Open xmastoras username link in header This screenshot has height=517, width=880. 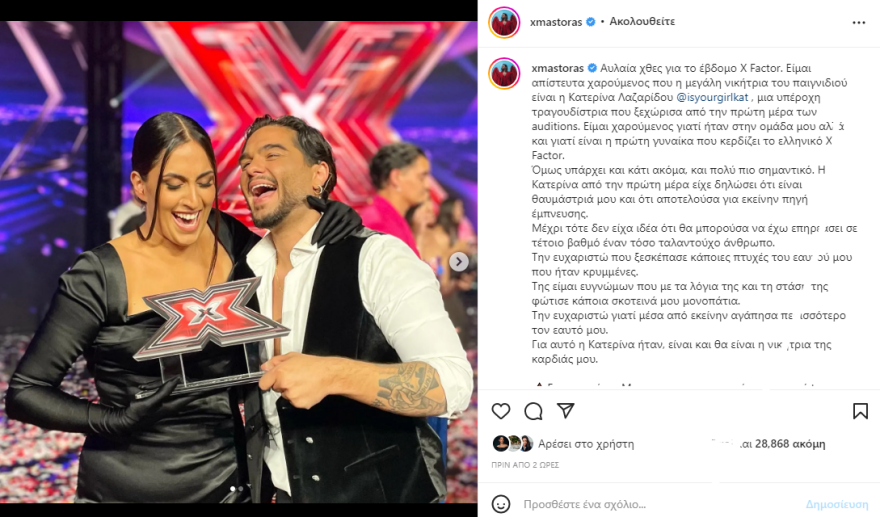click(556, 22)
